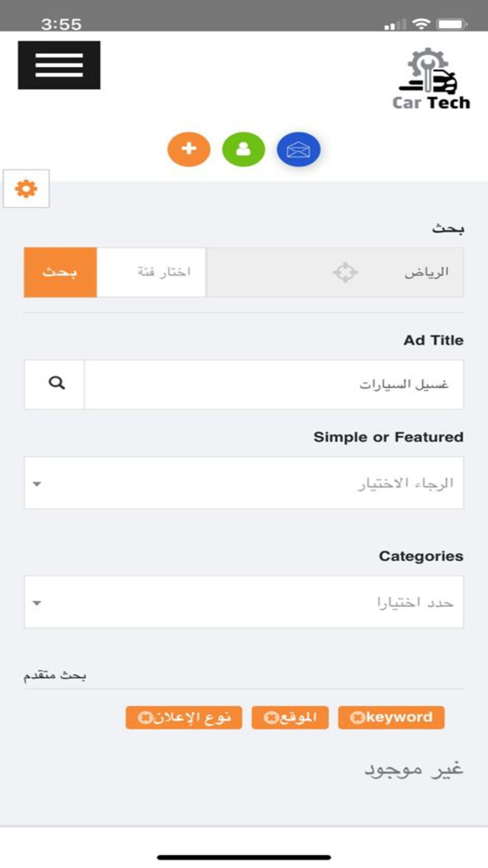Tap the بحث متقدم advanced search label
Screen dimensions: 488x868
click(x=55, y=675)
